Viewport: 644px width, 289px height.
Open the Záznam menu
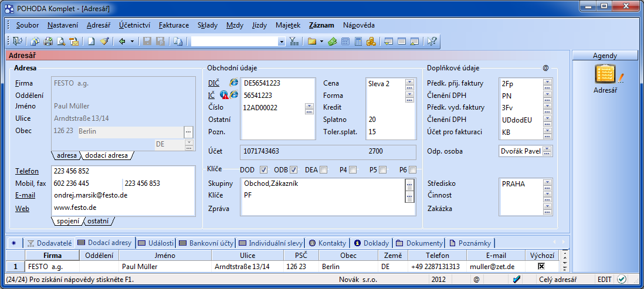tap(321, 25)
